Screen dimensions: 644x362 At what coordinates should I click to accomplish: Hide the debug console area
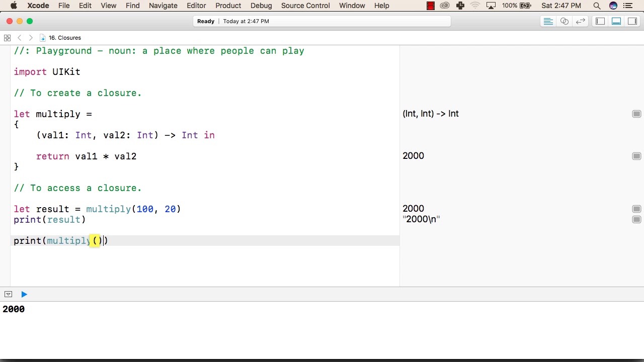(x=8, y=294)
